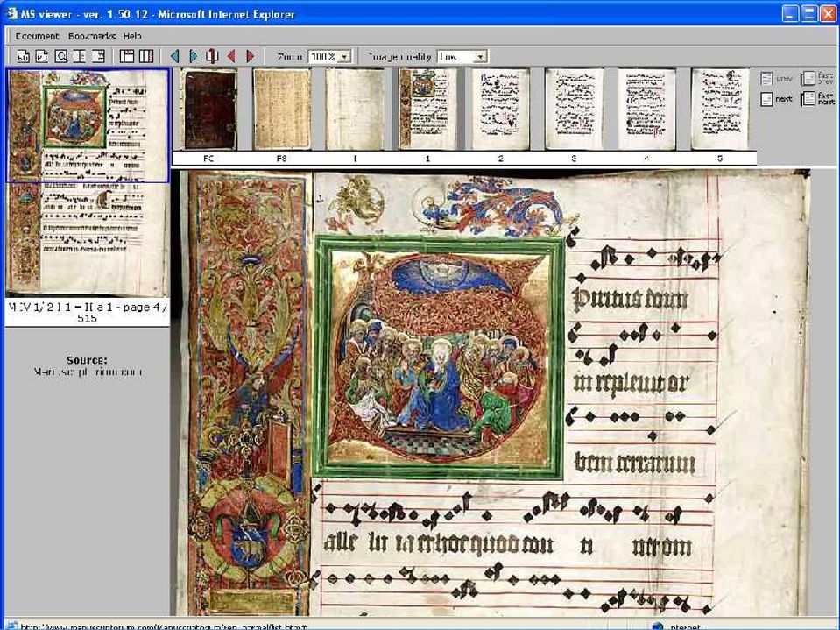
Task: Click the Image quality label
Action: coord(399,56)
